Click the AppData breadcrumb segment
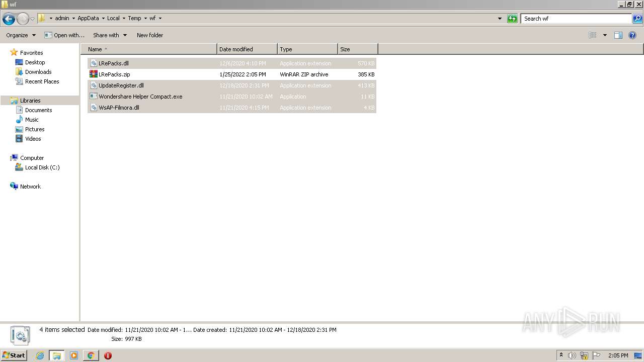This screenshot has height=362, width=644. tap(88, 18)
